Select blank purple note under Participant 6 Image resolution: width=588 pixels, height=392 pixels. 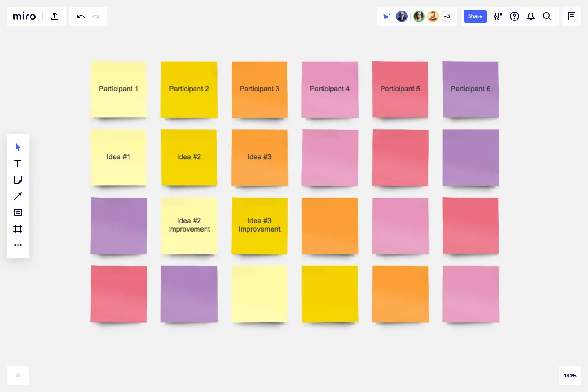click(x=470, y=158)
